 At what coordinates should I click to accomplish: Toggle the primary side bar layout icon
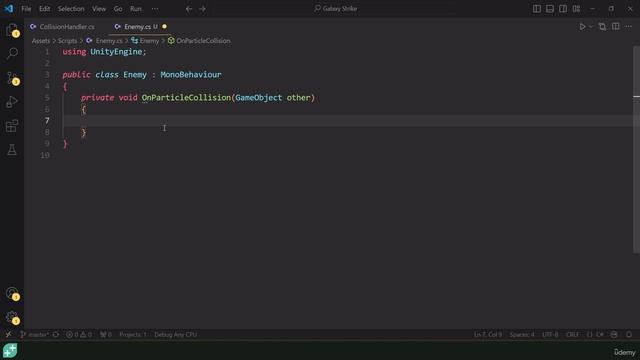coord(537,9)
